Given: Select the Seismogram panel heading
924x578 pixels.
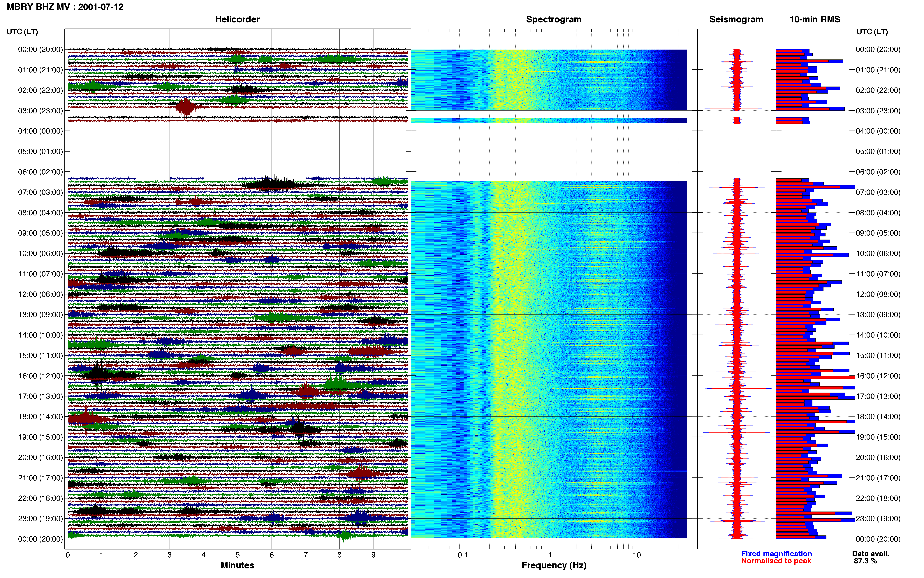Looking at the screenshot, I should [x=736, y=20].
